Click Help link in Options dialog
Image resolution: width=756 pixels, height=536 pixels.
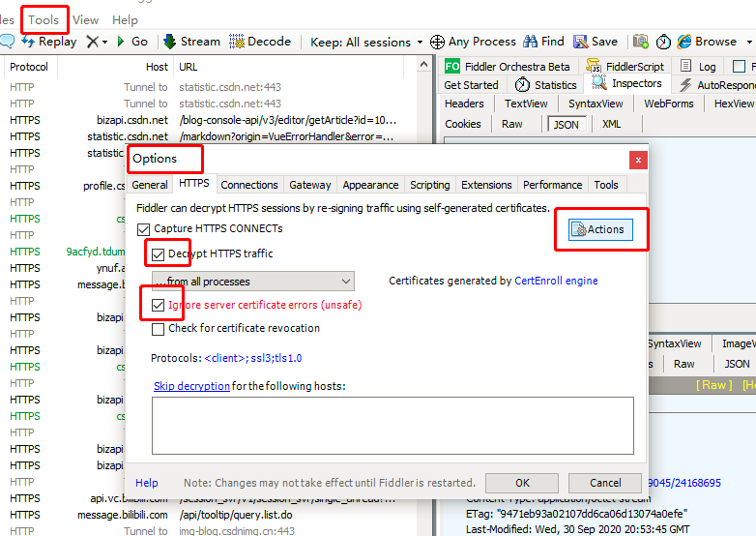(147, 483)
